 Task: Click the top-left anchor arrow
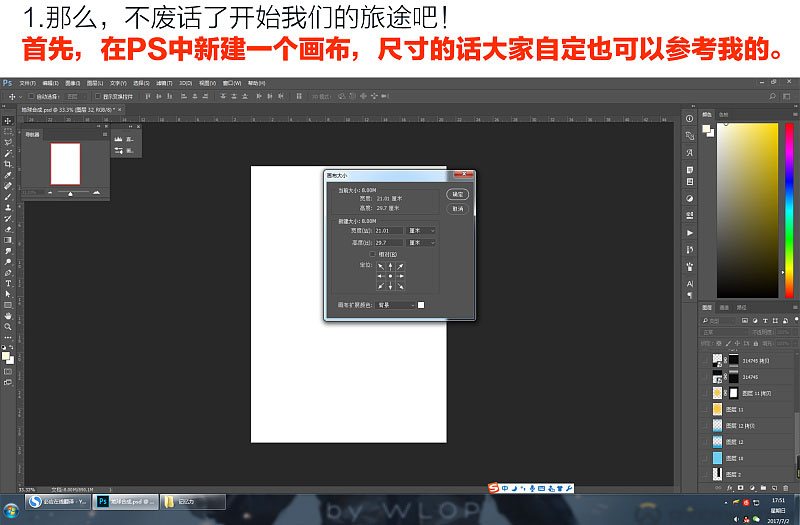click(x=381, y=266)
